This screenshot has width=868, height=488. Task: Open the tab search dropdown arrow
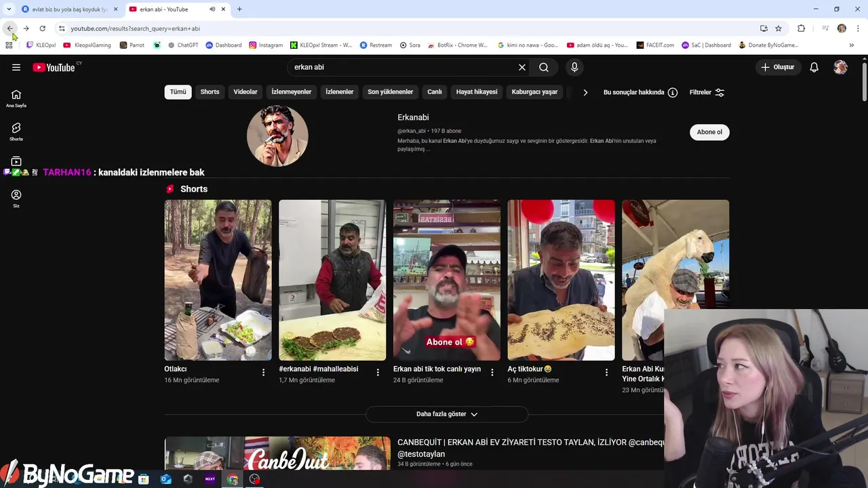pyautogui.click(x=9, y=9)
